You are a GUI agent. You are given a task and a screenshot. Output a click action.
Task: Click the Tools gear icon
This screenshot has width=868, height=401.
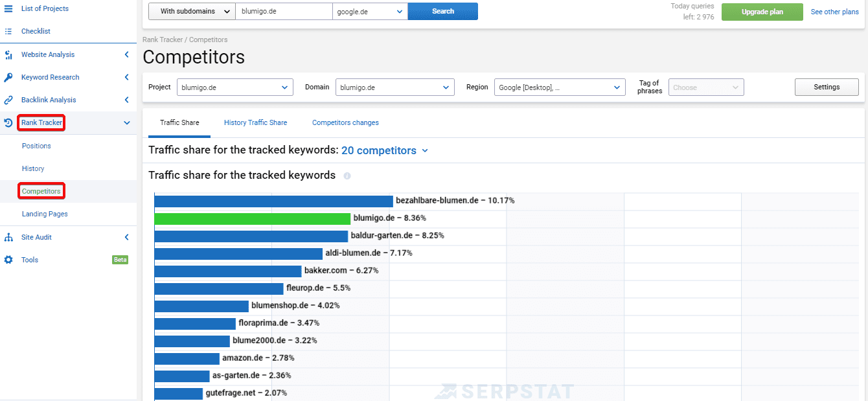8,260
